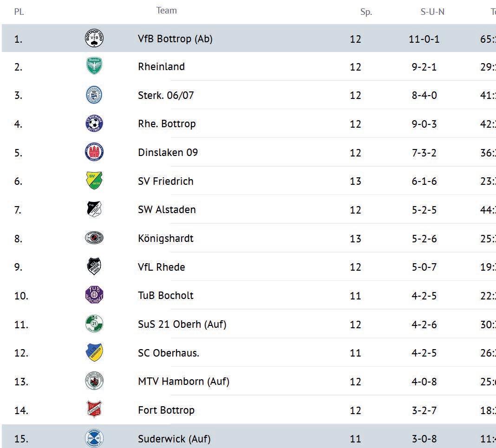Image resolution: width=496 pixels, height=448 pixels.
Task: Click the Sterk. 06/07 club crest
Action: point(94,95)
